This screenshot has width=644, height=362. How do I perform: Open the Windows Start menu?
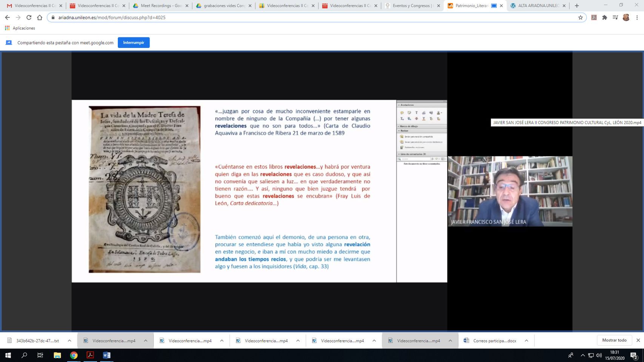pos(8,355)
